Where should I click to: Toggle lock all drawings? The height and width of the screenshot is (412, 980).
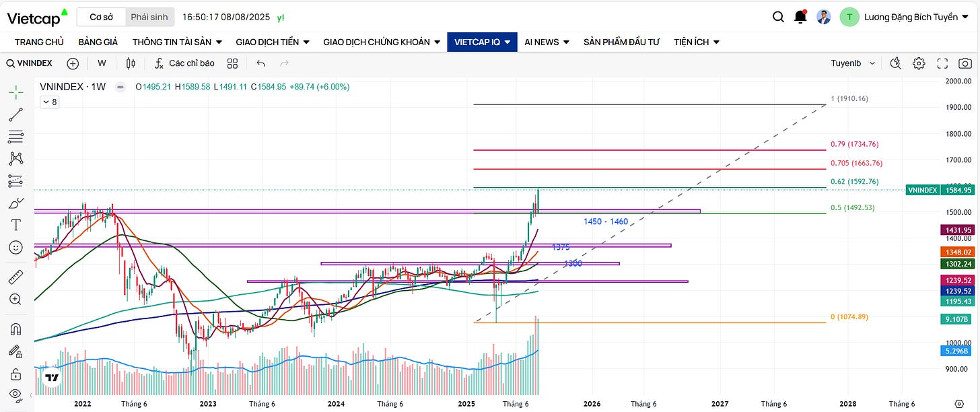pos(15,373)
